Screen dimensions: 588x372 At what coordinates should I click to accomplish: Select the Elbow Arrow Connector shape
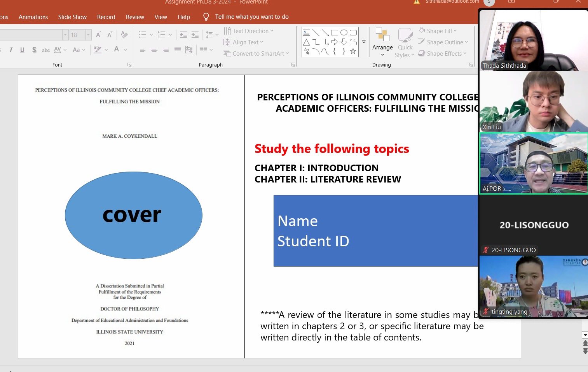click(x=325, y=42)
